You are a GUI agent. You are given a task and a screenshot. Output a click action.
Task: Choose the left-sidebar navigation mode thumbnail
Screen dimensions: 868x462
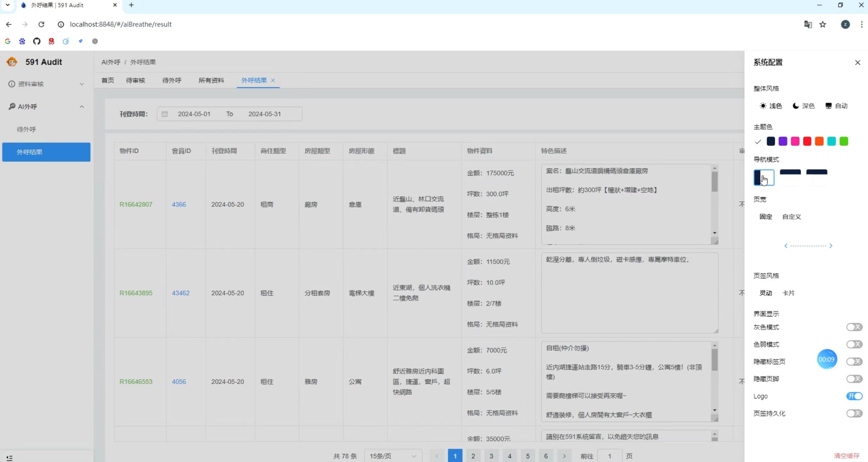[x=764, y=177]
